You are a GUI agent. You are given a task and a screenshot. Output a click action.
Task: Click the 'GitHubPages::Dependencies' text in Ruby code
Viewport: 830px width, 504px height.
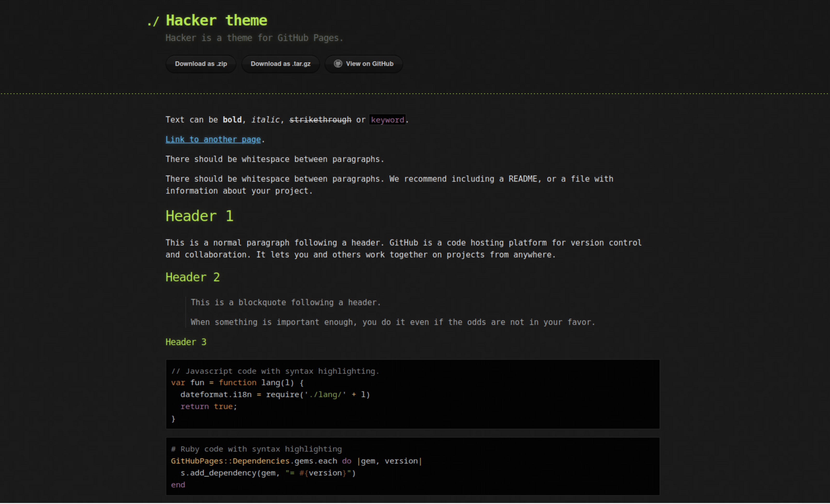(231, 461)
